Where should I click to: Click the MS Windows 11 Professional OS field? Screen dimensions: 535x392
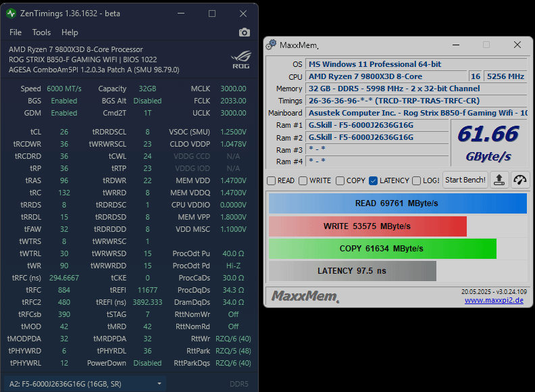tap(416, 64)
